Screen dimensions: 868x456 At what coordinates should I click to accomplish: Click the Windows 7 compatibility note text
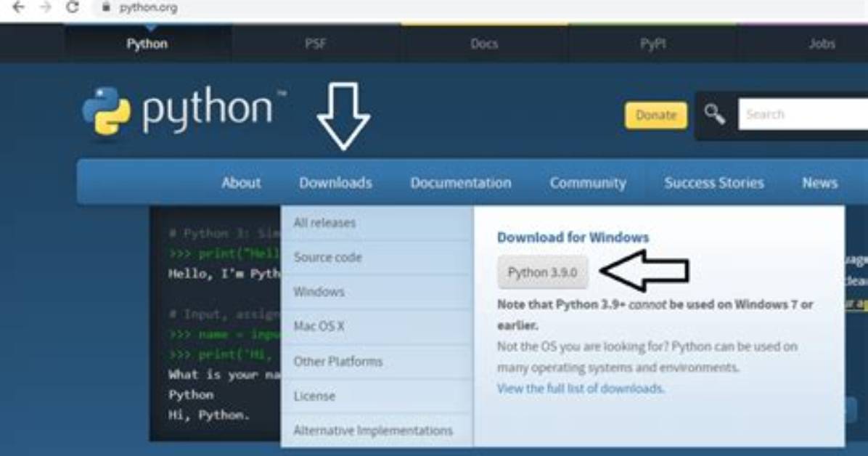point(655,314)
